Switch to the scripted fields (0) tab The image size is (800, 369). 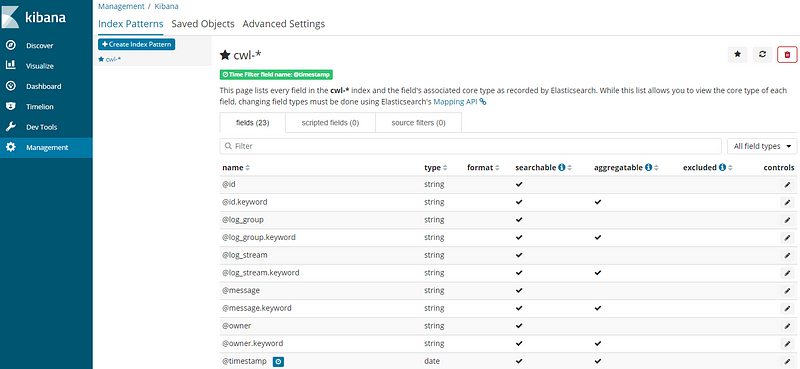point(330,123)
